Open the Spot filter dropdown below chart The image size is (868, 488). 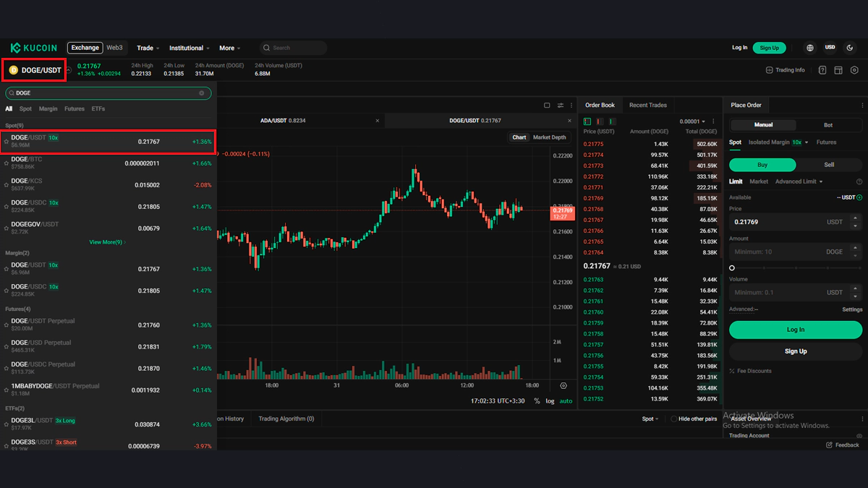[650, 419]
